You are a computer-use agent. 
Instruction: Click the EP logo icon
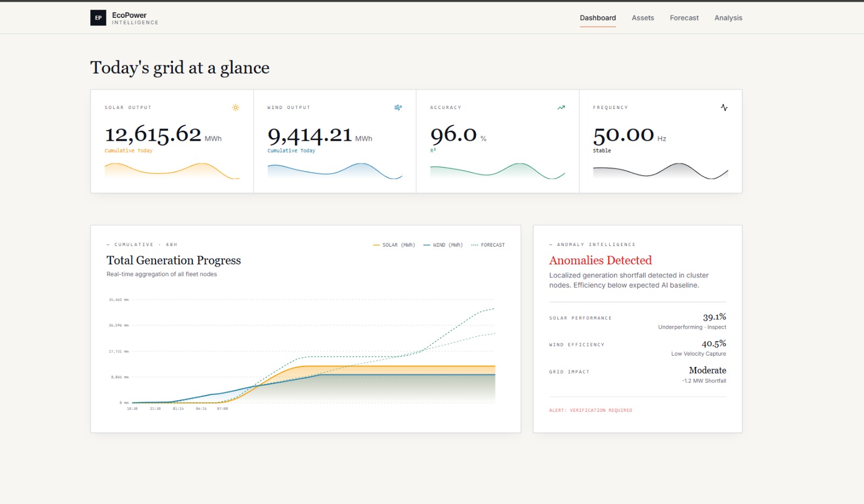click(98, 18)
